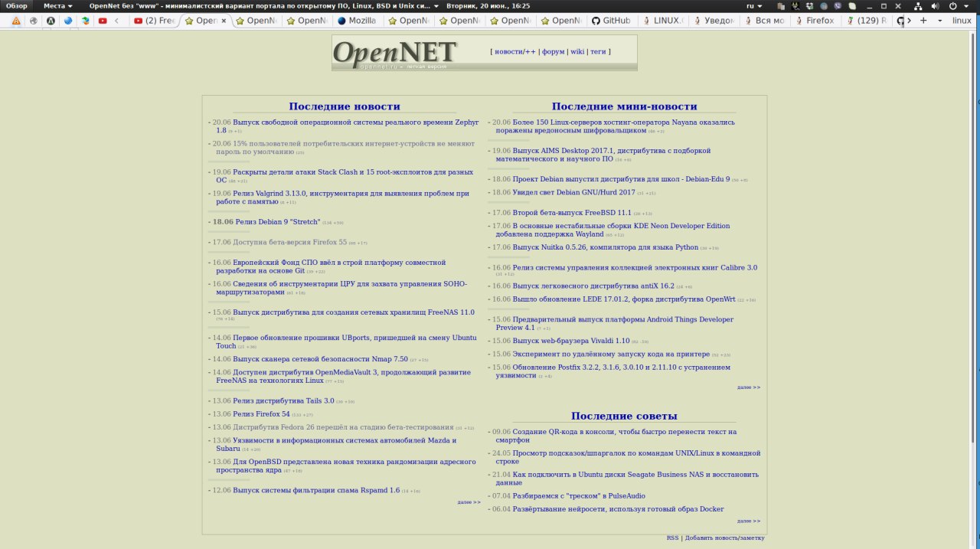Image resolution: width=980 pixels, height=549 pixels.
Task: Open the Postfix security update mini-news
Action: (x=613, y=371)
